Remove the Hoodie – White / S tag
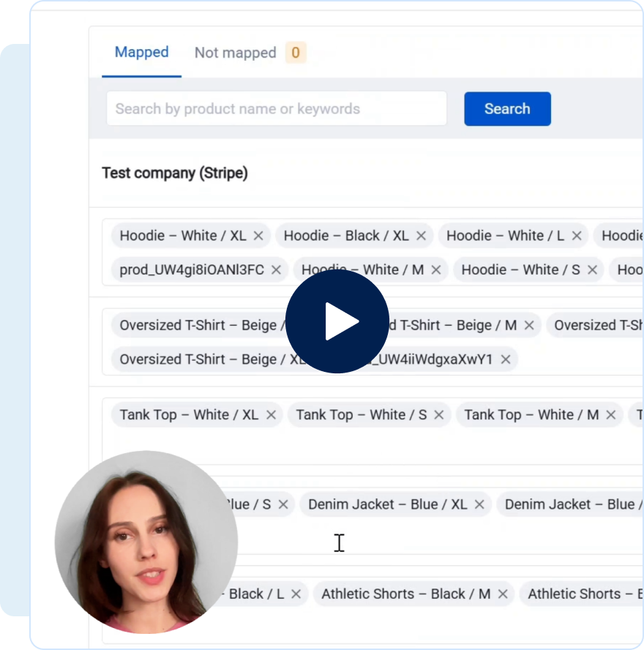The image size is (644, 650). point(592,270)
